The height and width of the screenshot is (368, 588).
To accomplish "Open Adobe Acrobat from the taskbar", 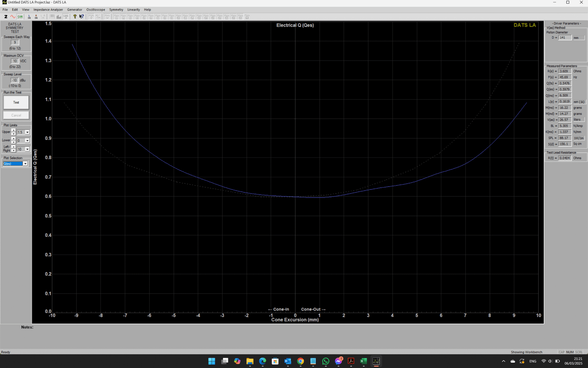I will pyautogui.click(x=351, y=361).
